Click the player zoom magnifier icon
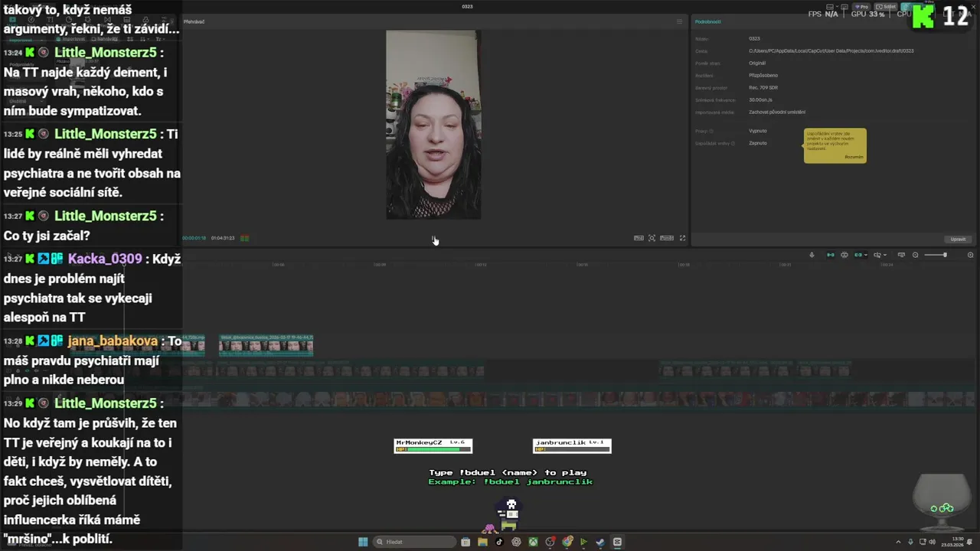This screenshot has width=980, height=551. [652, 238]
